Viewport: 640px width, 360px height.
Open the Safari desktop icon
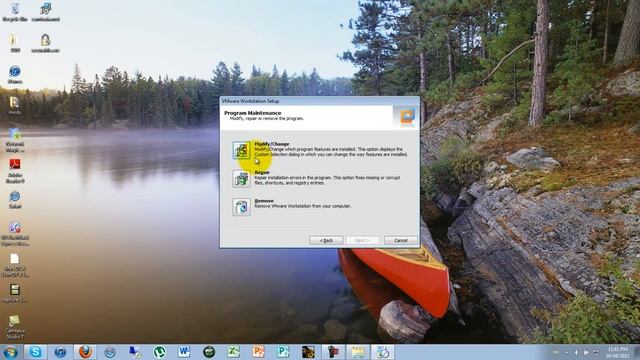pyautogui.click(x=15, y=200)
